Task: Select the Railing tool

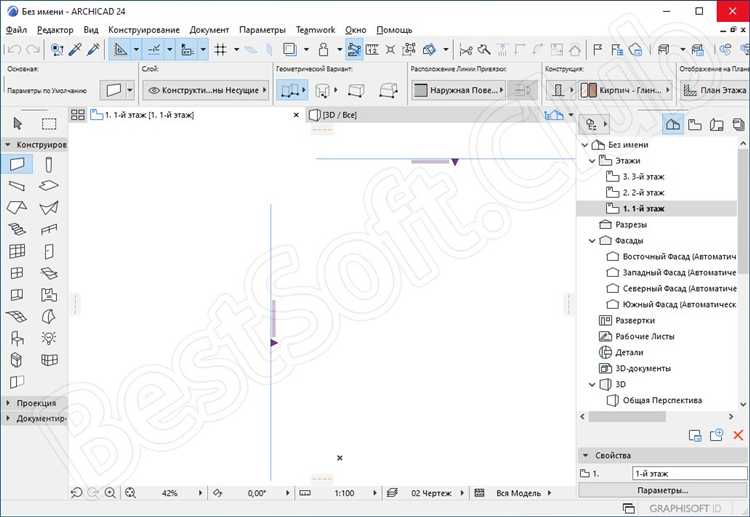Action: click(x=49, y=230)
